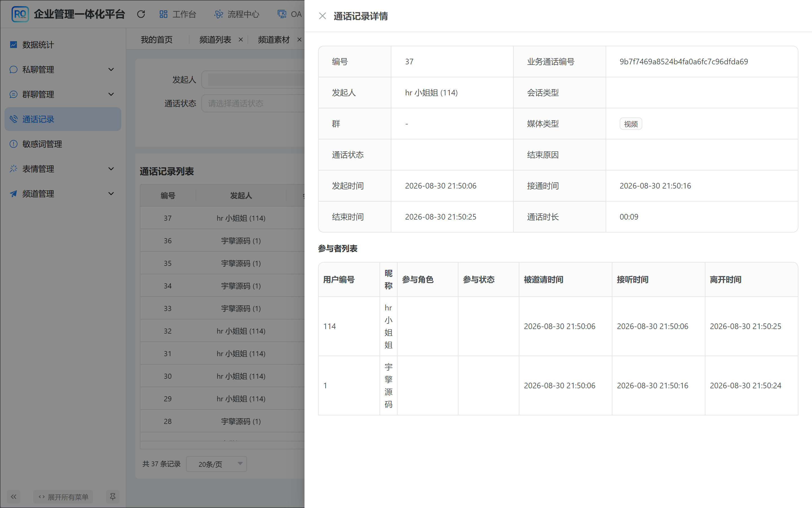
Task: Switch to the 频道素材 tab
Action: point(274,40)
